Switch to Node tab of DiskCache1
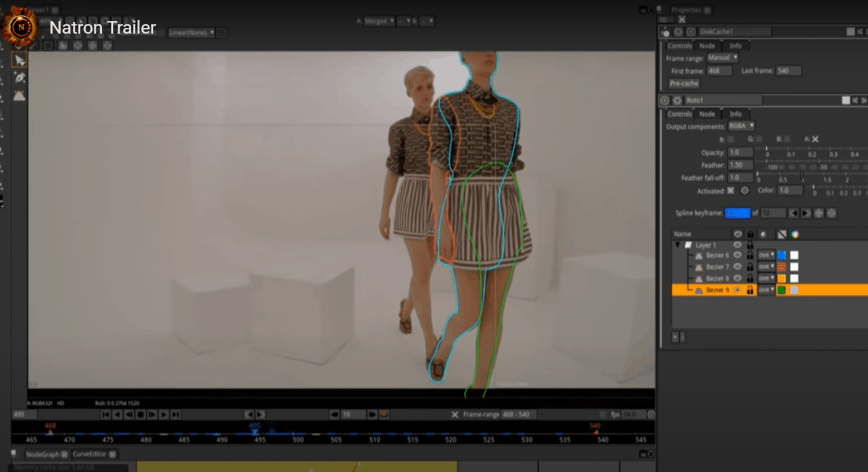 tap(707, 46)
